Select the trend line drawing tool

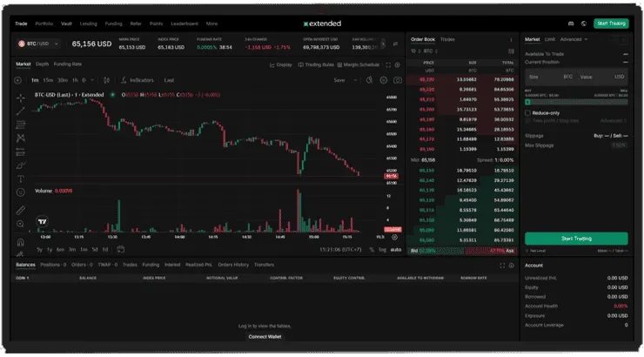[21, 111]
